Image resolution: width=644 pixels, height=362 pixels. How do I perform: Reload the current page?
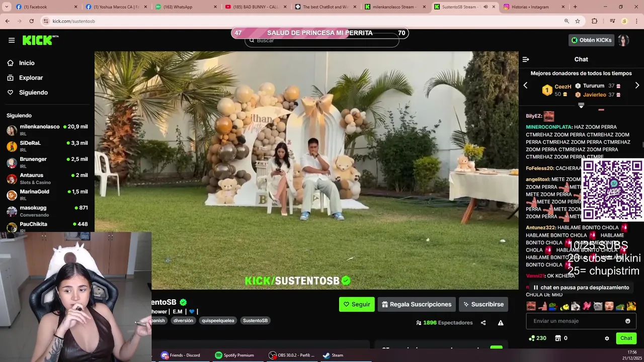pos(31,21)
